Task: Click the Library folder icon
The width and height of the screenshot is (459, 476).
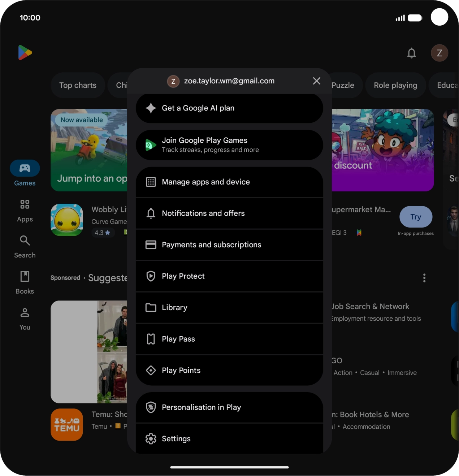Action: (x=151, y=308)
